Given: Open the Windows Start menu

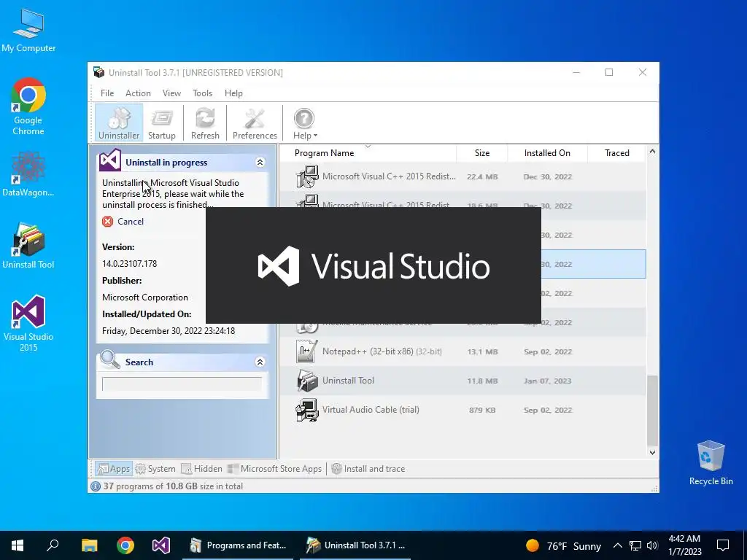Looking at the screenshot, I should [18, 545].
